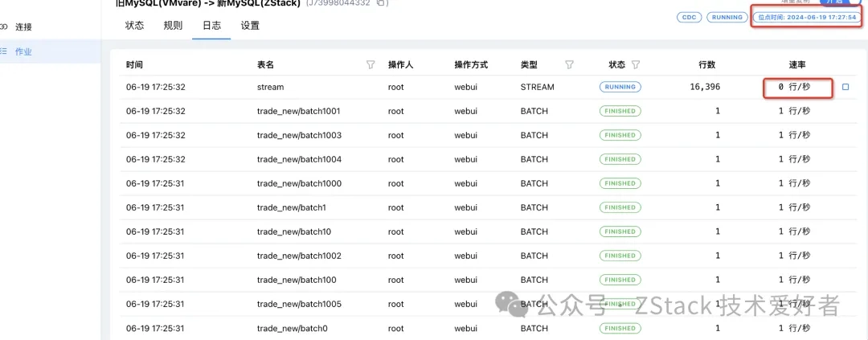Click the 0 行/秒 rate value
Screen dimensions: 868x340
tap(794, 87)
